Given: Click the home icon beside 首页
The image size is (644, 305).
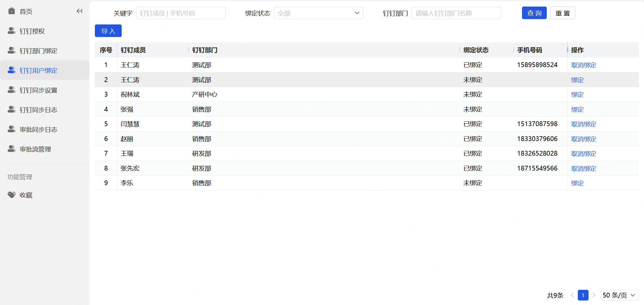Looking at the screenshot, I should [12, 11].
